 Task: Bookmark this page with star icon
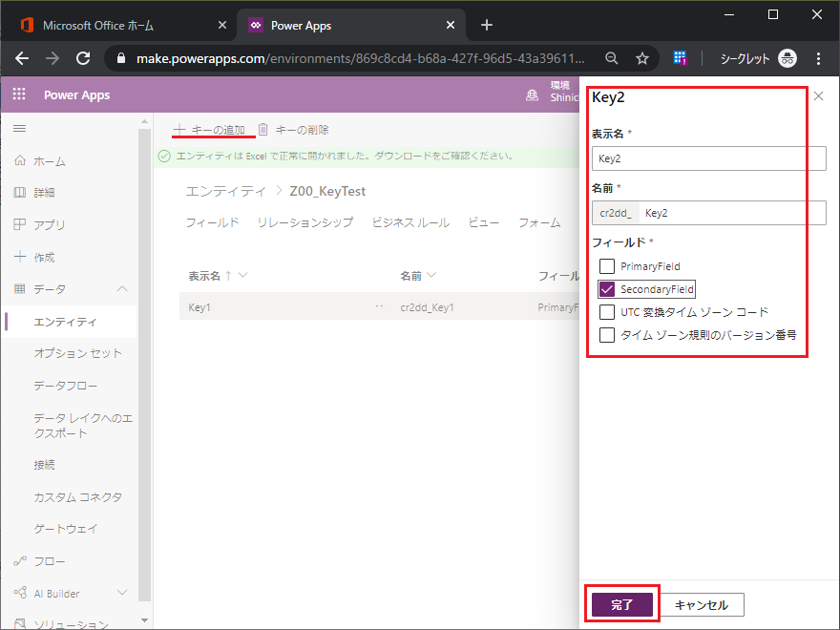[642, 58]
